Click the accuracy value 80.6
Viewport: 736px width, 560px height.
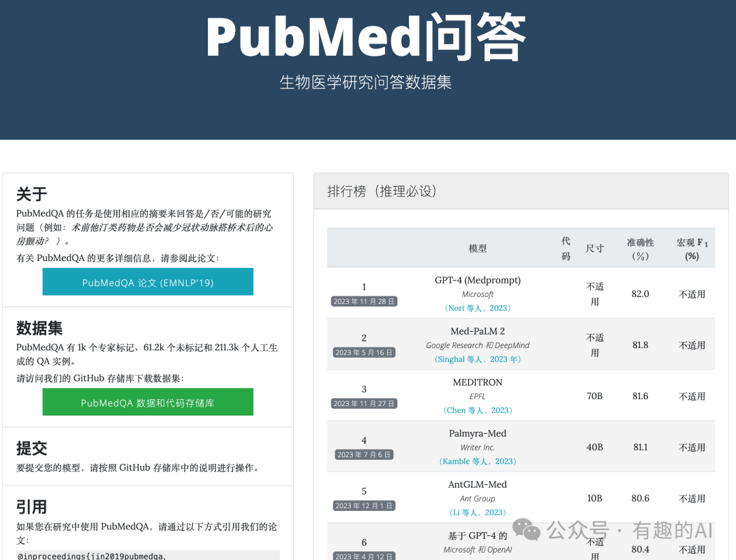point(640,499)
